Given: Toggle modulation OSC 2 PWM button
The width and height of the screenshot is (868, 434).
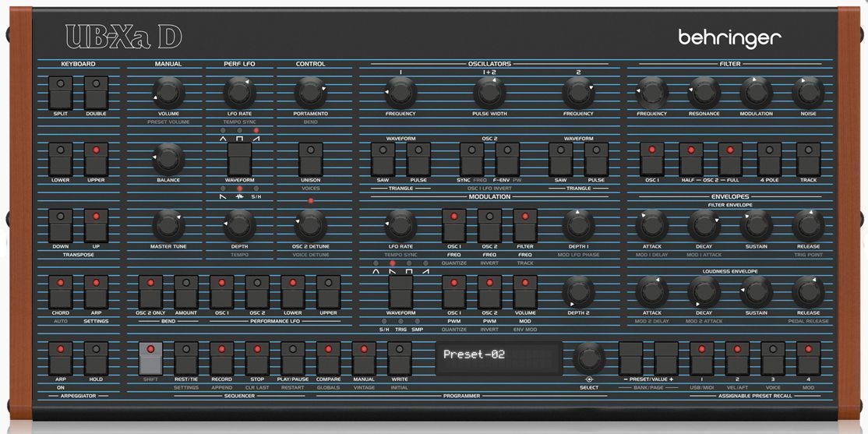Looking at the screenshot, I should point(489,291).
